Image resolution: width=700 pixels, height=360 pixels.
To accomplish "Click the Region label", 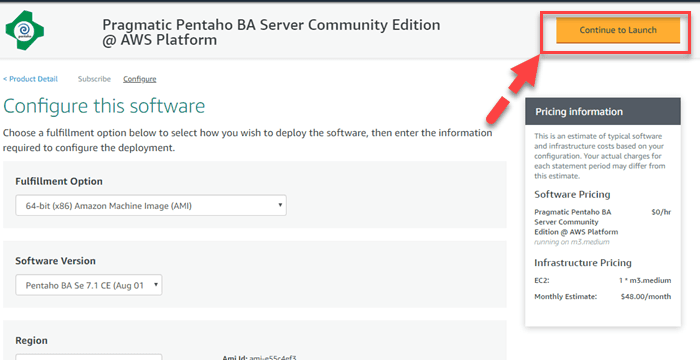I will (x=31, y=340).
